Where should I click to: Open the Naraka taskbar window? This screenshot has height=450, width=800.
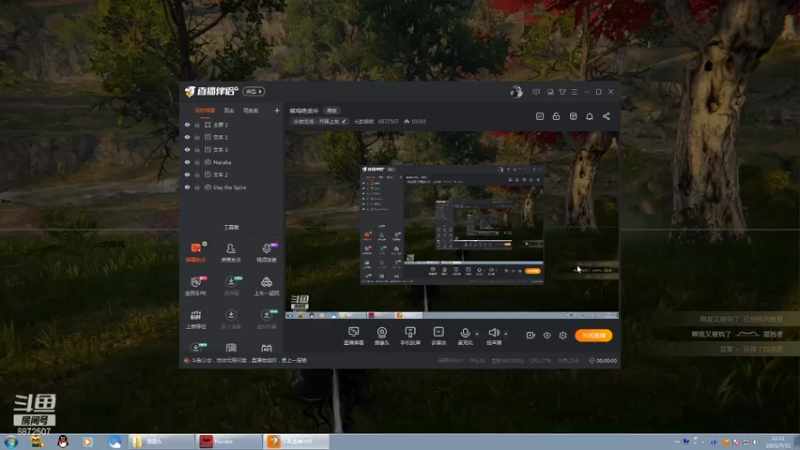pyautogui.click(x=229, y=441)
